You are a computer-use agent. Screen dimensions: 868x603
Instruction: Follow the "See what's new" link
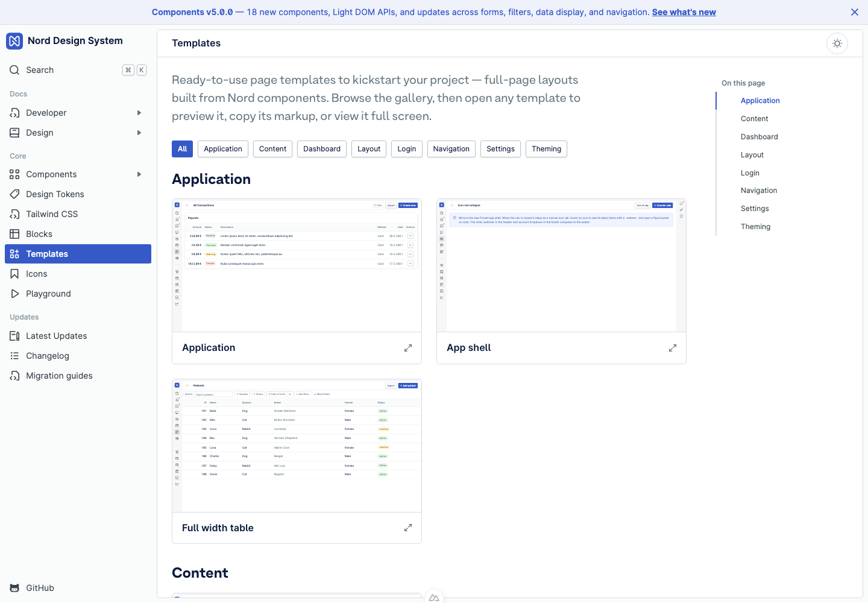coord(684,12)
